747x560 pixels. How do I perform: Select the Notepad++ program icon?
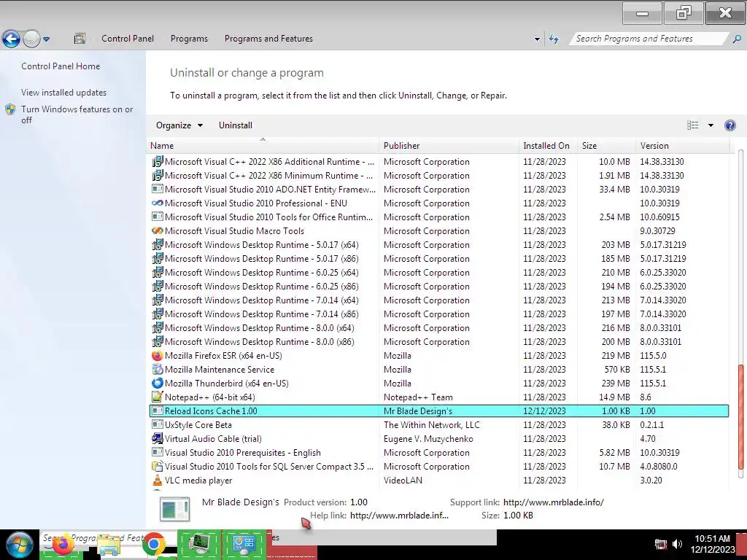point(158,397)
